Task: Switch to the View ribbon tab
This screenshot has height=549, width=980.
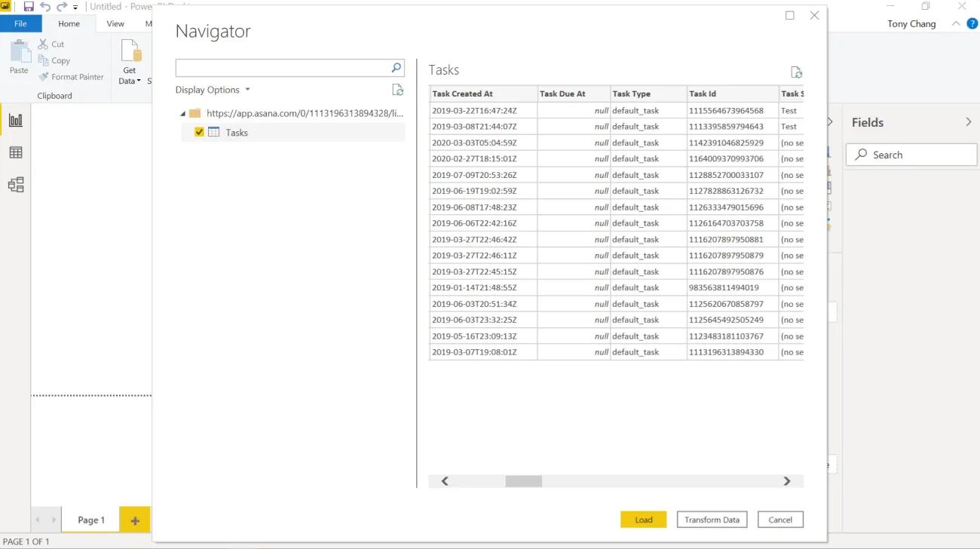Action: [115, 23]
